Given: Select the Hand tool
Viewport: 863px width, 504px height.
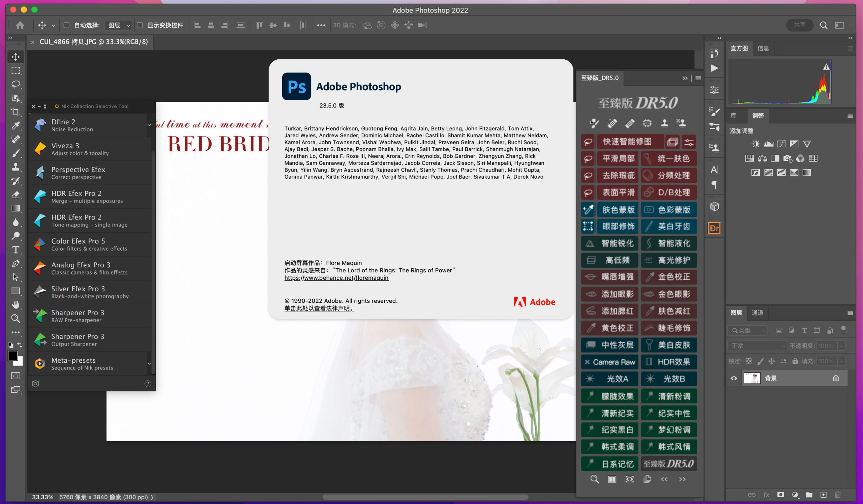Looking at the screenshot, I should (16, 305).
